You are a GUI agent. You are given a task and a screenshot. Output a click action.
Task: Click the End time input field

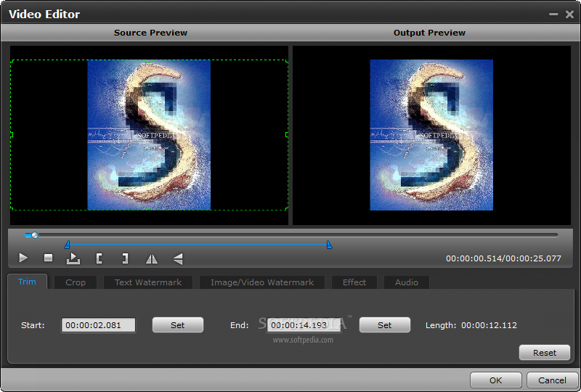[304, 325]
